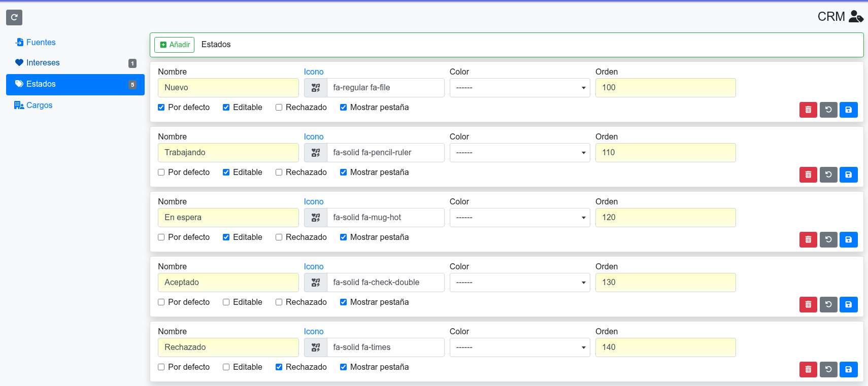Open icon picker for Aceptado status

316,283
